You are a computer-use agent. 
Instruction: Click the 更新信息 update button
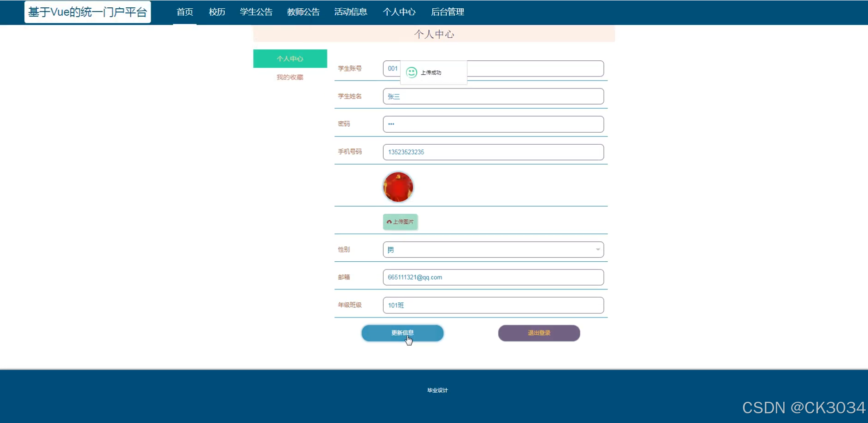(402, 333)
